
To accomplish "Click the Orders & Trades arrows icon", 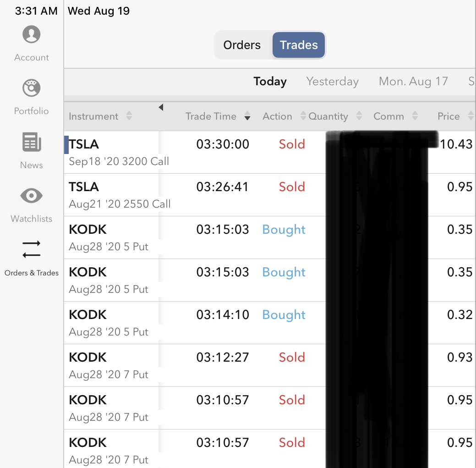I will tap(31, 249).
